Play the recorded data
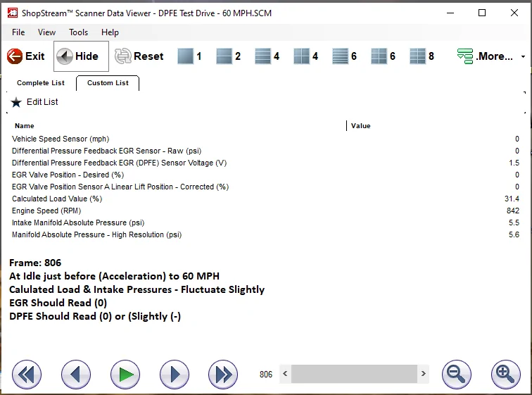Screen dimensions: 532x395 point(125,375)
